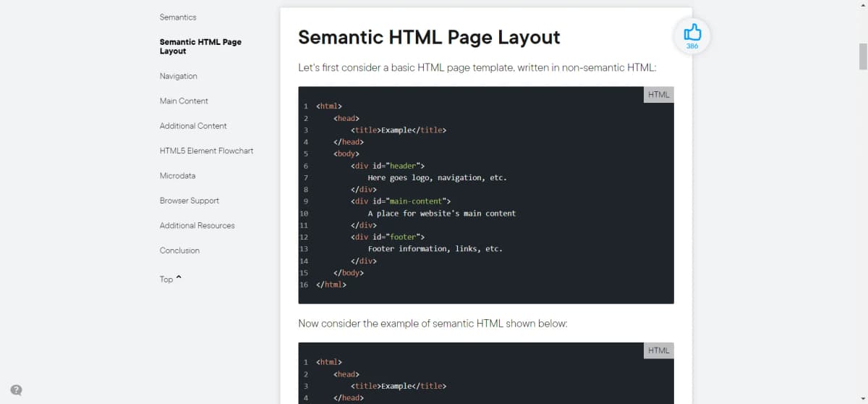This screenshot has width=868, height=404.
Task: Click HTML label on first code block
Action: pos(658,94)
